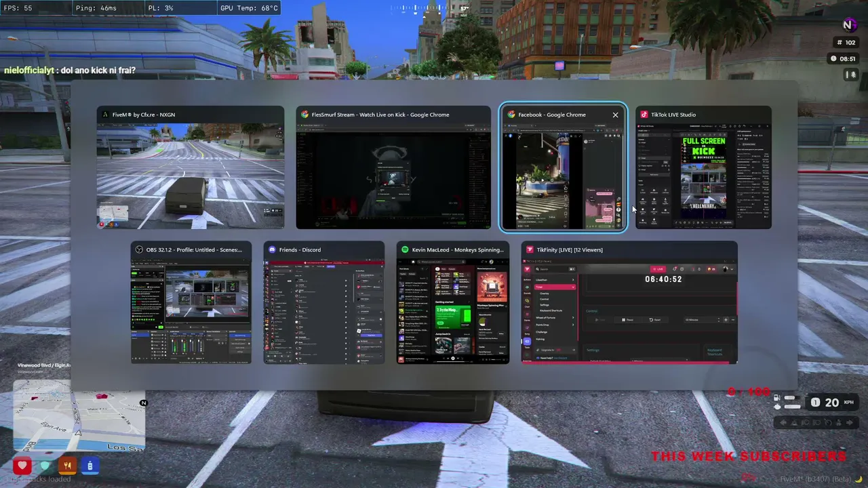Click the hazard triangle indicator on the HUD
This screenshot has height=488, width=868.
pyautogui.click(x=795, y=423)
